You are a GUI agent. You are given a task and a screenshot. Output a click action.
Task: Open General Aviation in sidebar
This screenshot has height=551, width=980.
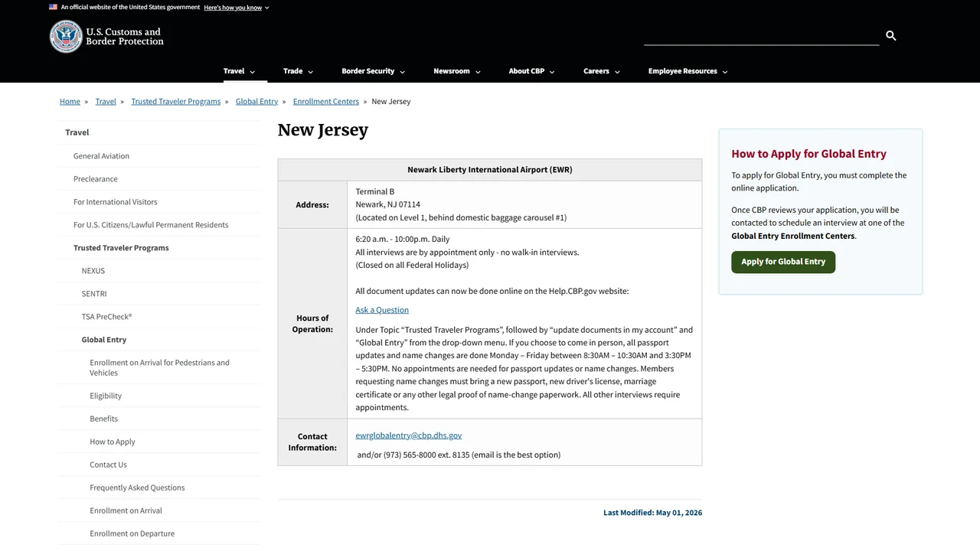click(x=159, y=156)
